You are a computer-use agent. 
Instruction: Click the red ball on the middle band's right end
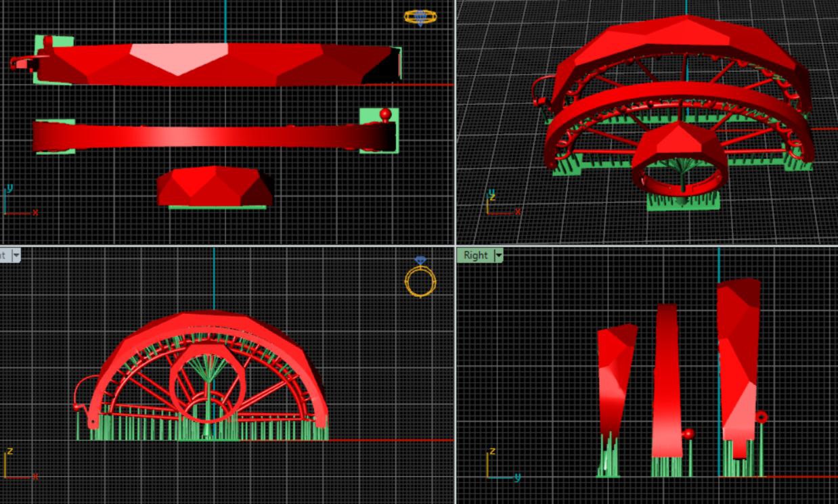pyautogui.click(x=385, y=114)
